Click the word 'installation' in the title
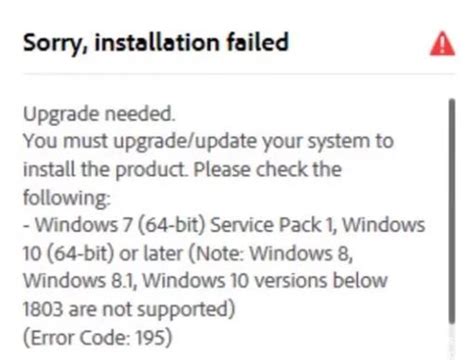Image resolution: width=474 pixels, height=360 pixels. [x=157, y=43]
